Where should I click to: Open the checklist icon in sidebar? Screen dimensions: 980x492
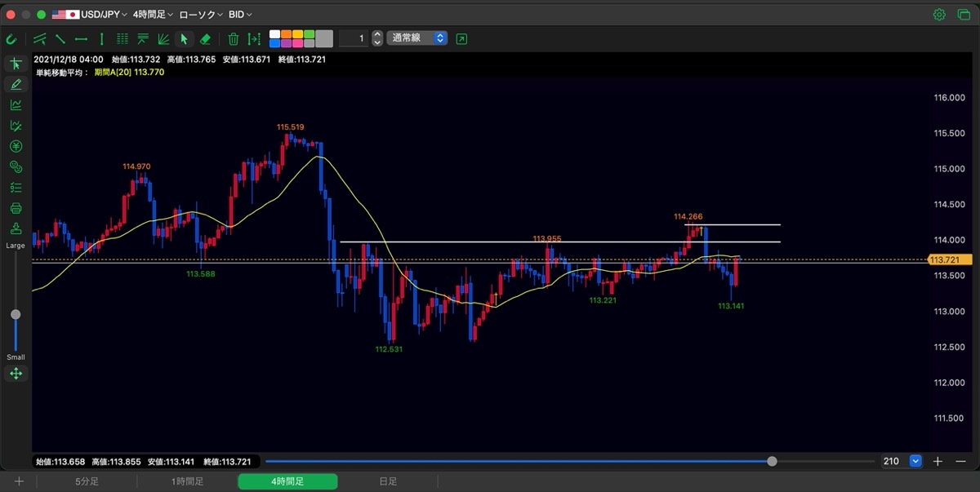point(16,188)
